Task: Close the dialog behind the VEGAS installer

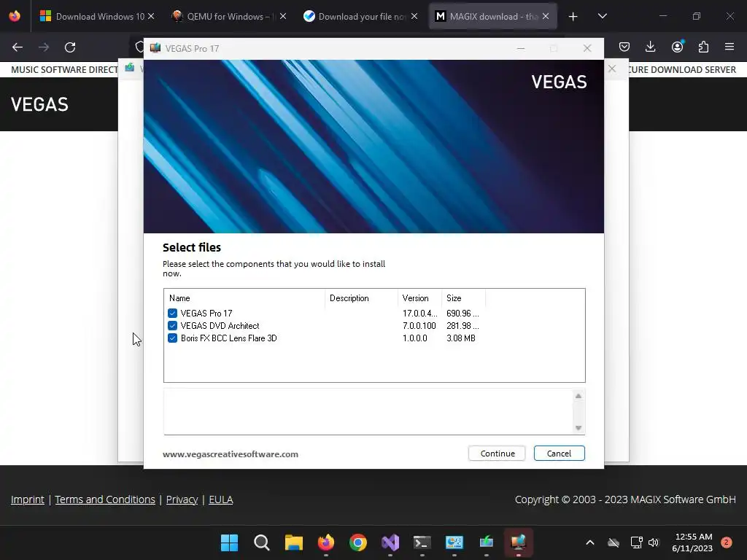Action: pos(612,69)
